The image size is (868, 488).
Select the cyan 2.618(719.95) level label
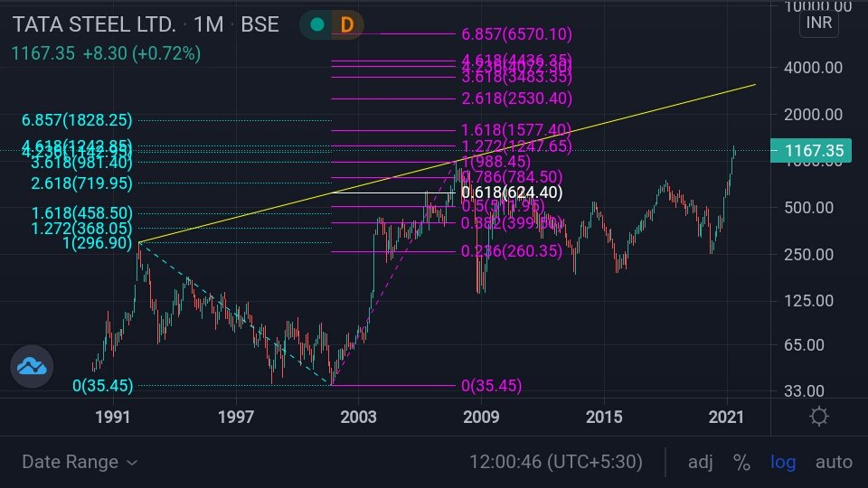pyautogui.click(x=82, y=183)
